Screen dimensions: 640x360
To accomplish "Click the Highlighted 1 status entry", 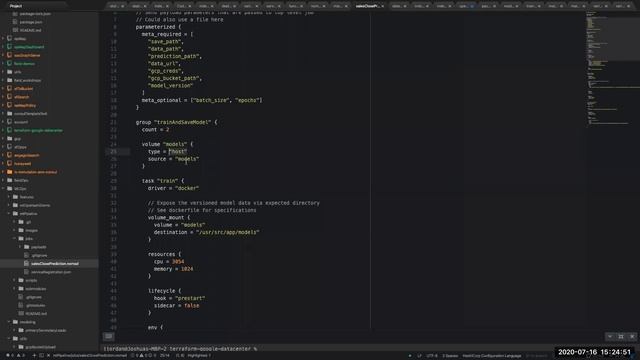I will tap(199, 356).
